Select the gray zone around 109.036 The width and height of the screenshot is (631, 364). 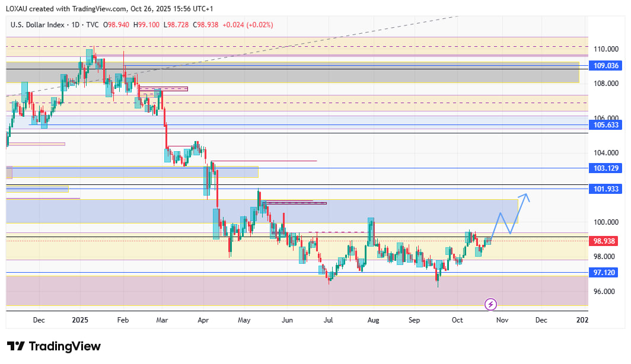point(356,74)
